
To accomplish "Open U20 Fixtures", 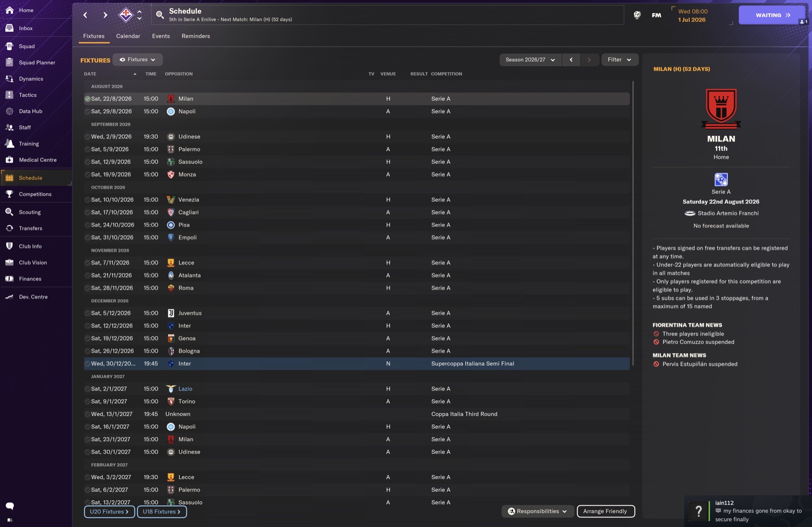I will [110, 512].
